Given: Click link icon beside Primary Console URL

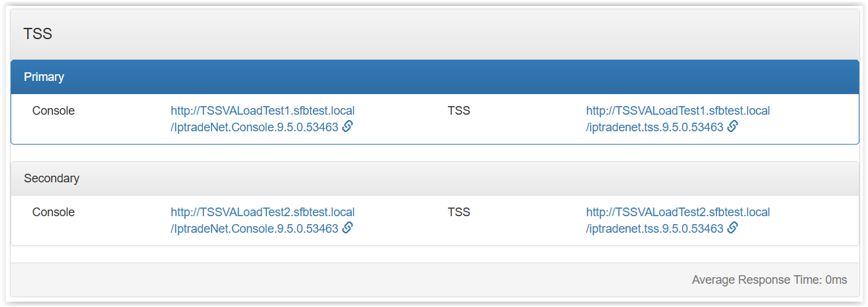Looking at the screenshot, I should [x=347, y=127].
